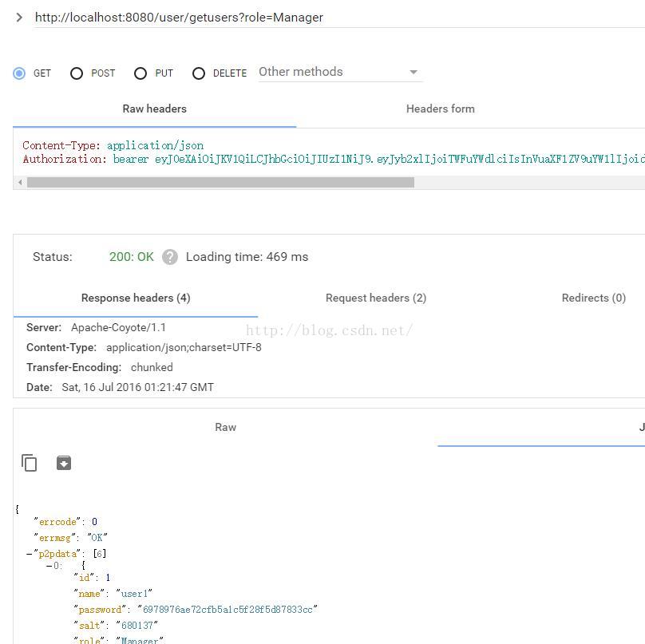Screen dimensions: 645x644
Task: Click the help icon next to status
Action: pyautogui.click(x=169, y=257)
